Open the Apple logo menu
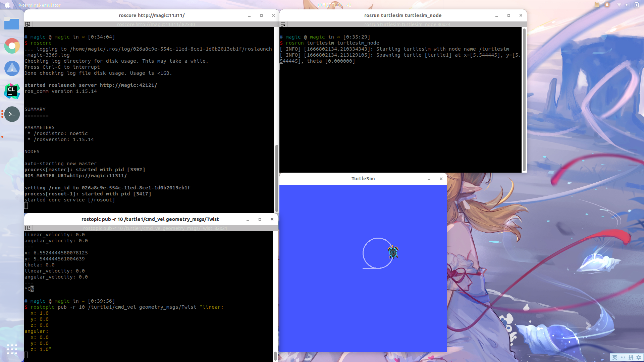Image resolution: width=644 pixels, height=362 pixels. pos(7,5)
